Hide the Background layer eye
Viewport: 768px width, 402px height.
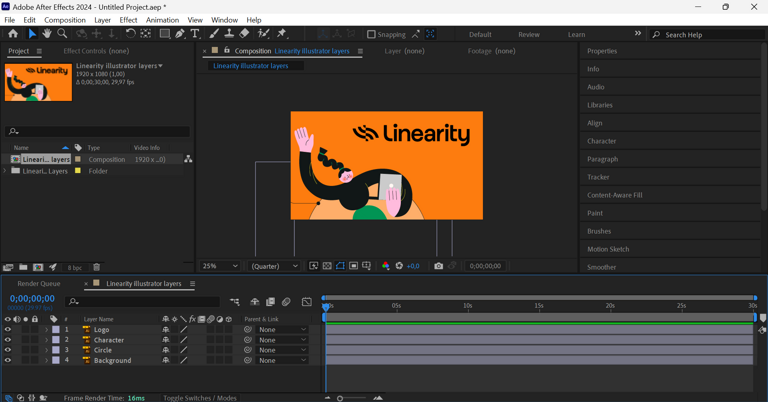(7, 360)
